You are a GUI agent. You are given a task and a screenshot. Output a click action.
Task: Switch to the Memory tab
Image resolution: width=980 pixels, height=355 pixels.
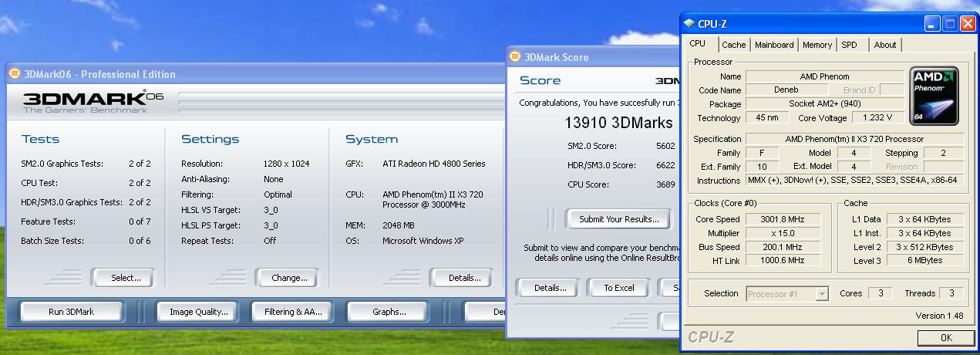tap(817, 45)
